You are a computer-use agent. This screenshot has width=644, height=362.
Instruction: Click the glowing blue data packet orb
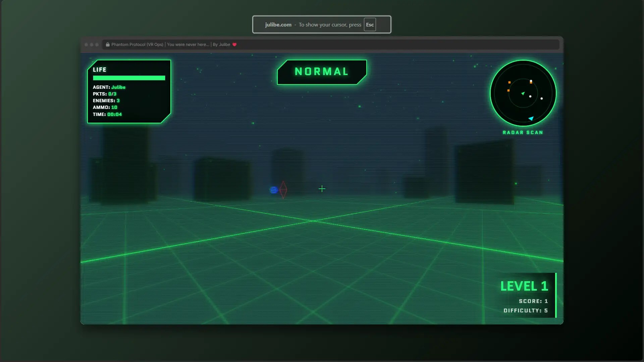tap(273, 190)
